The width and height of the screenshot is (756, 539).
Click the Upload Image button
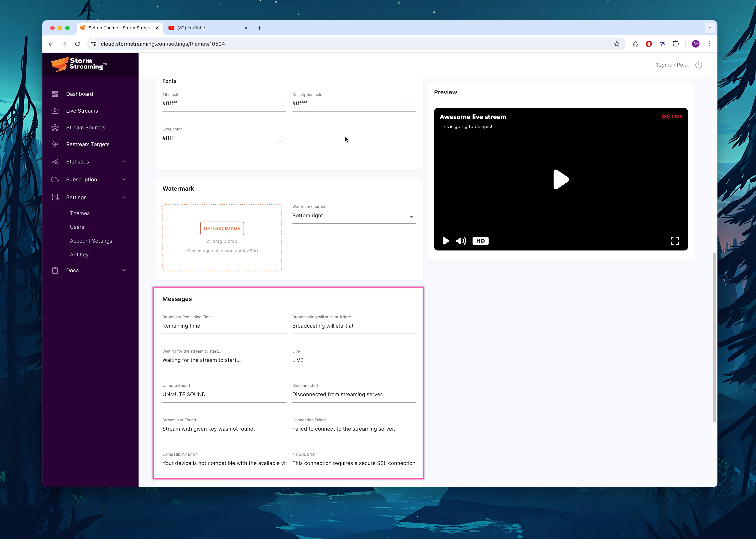click(x=222, y=228)
